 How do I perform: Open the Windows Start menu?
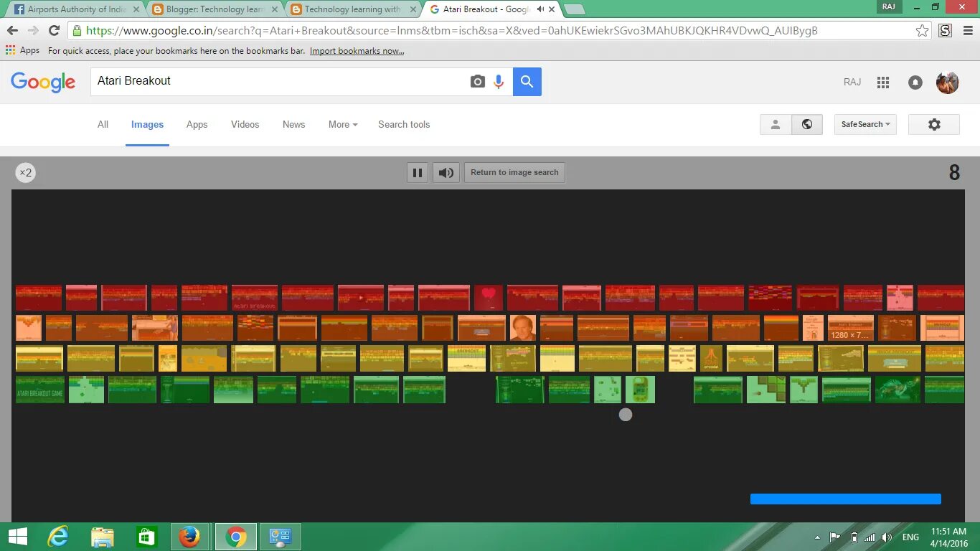click(17, 537)
